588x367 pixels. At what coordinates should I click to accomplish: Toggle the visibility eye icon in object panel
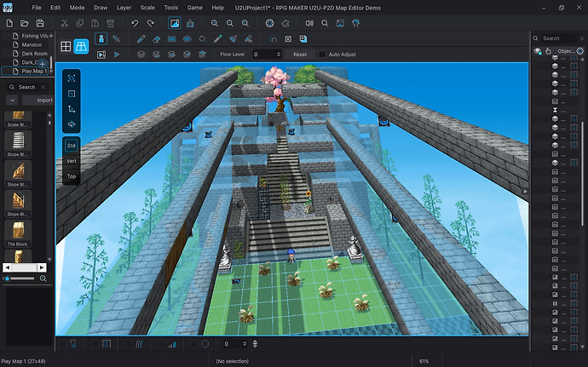538,51
